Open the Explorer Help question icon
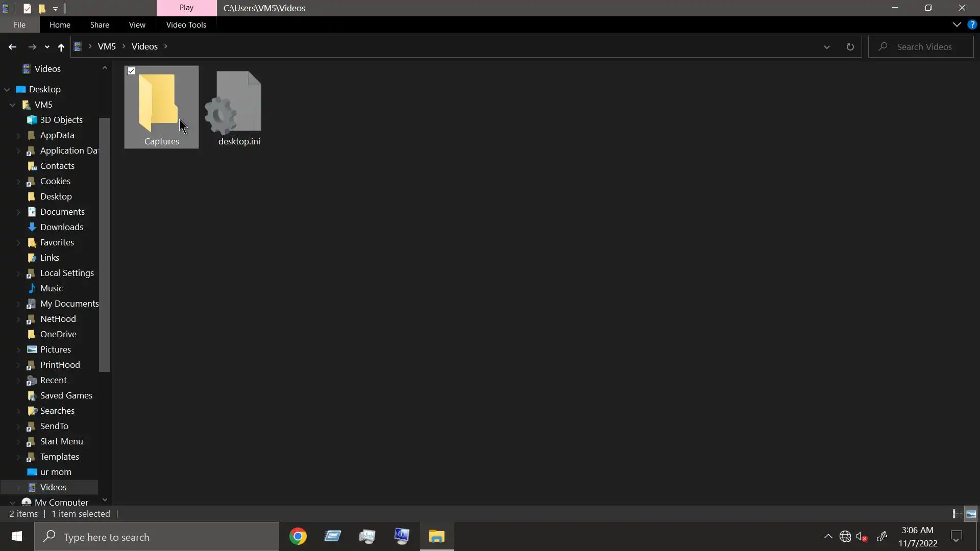The width and height of the screenshot is (980, 551). click(x=972, y=24)
